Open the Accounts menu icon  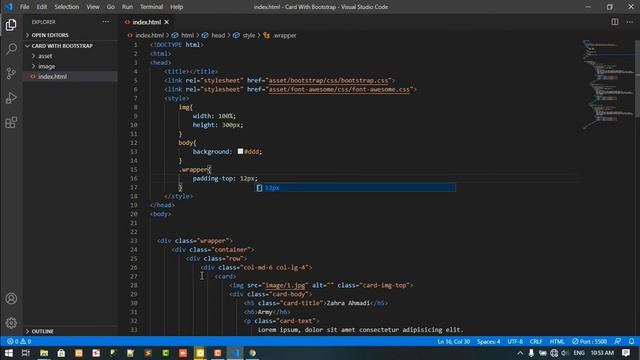tap(11, 298)
